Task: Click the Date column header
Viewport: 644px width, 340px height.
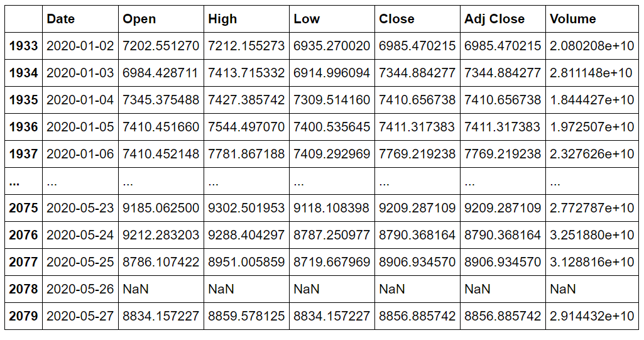Action: 61,19
